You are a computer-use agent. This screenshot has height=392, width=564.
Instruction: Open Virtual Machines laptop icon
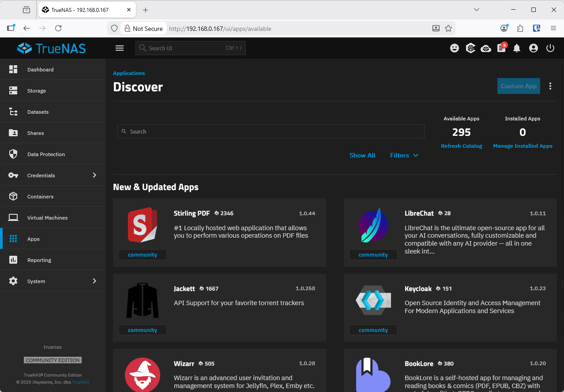13,217
